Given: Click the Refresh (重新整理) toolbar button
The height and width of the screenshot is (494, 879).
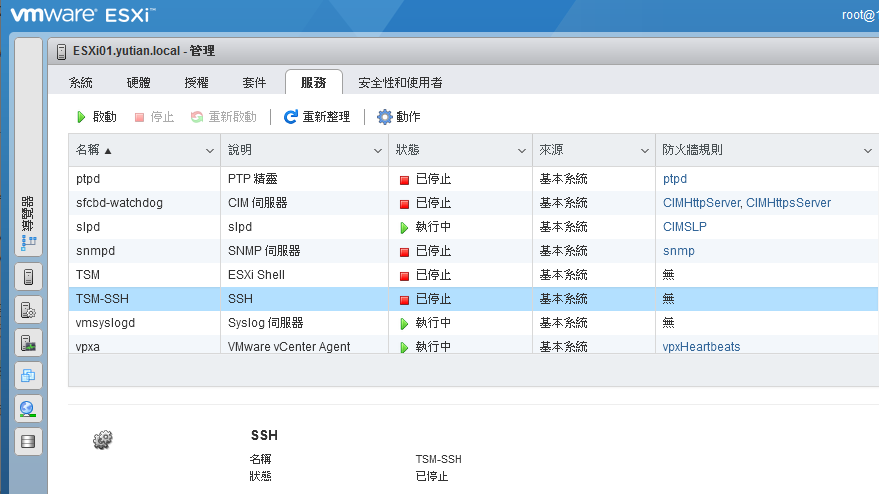Looking at the screenshot, I should pyautogui.click(x=317, y=117).
